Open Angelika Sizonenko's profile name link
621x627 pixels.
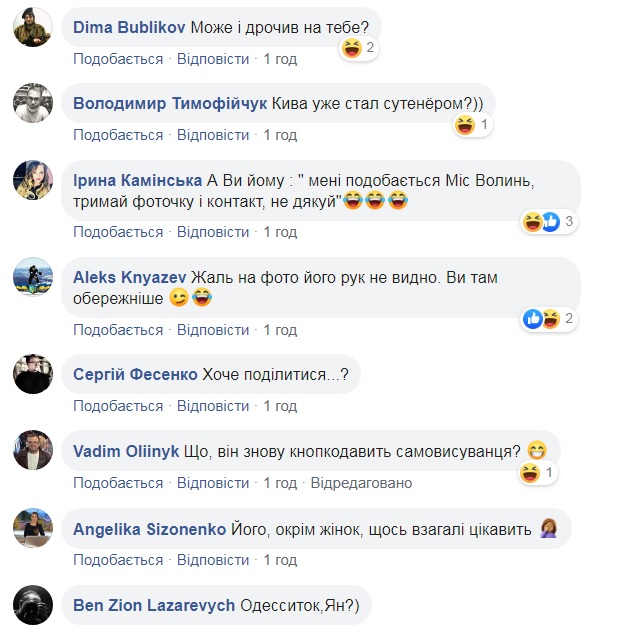pyautogui.click(x=150, y=528)
